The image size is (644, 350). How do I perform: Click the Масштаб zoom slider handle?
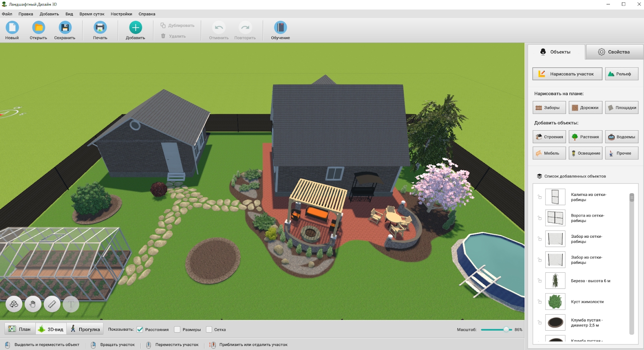point(506,329)
